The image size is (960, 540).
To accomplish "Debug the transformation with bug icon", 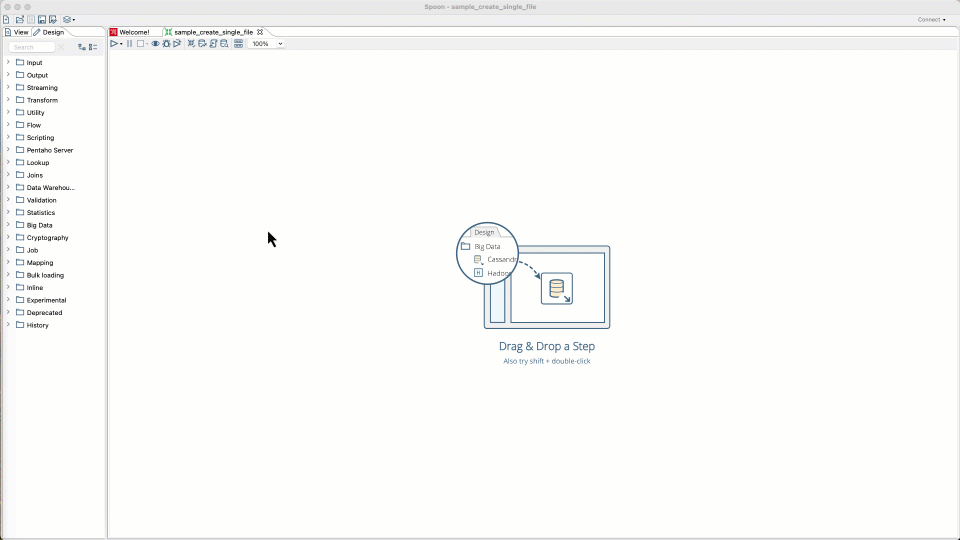I will (x=166, y=44).
